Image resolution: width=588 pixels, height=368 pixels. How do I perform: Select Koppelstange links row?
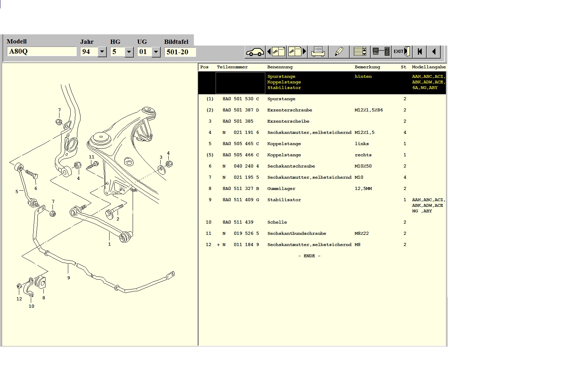(x=322, y=144)
